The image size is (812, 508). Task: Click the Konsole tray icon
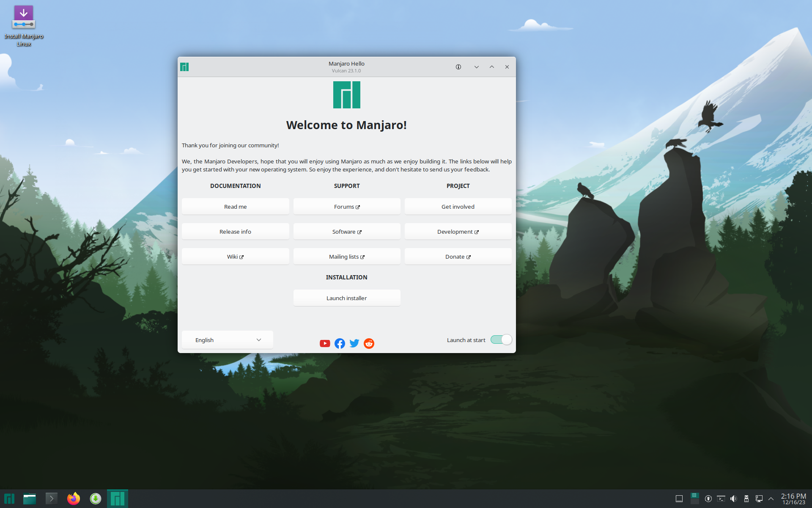point(721,499)
